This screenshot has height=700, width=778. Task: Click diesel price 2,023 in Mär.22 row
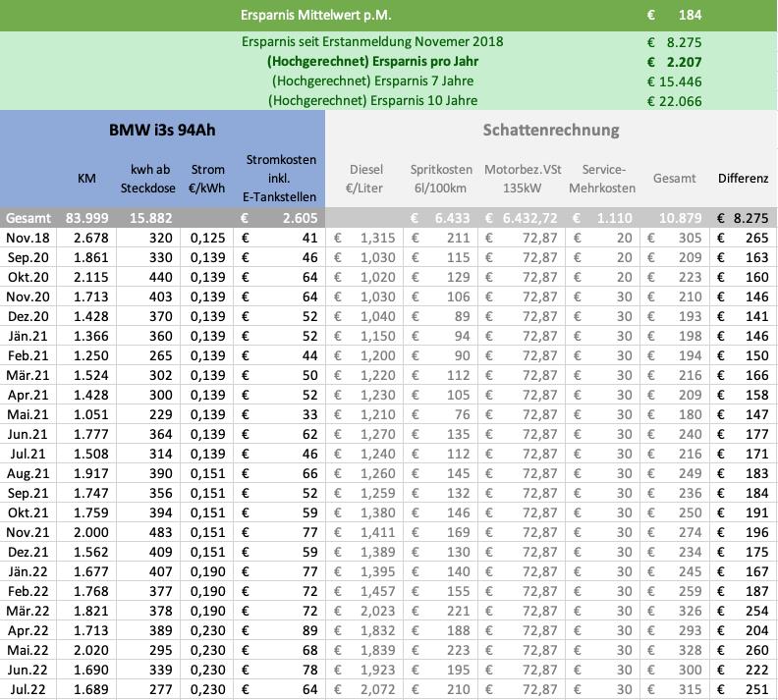pyautogui.click(x=377, y=612)
